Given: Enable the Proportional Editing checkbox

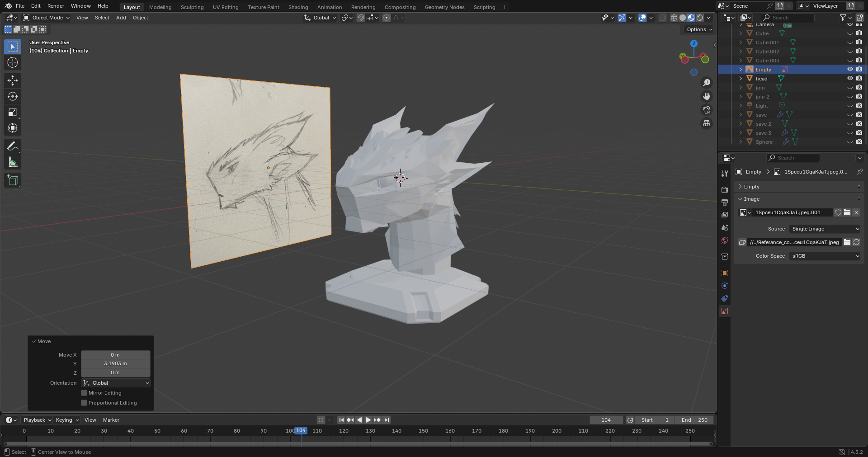Looking at the screenshot, I should [84, 403].
